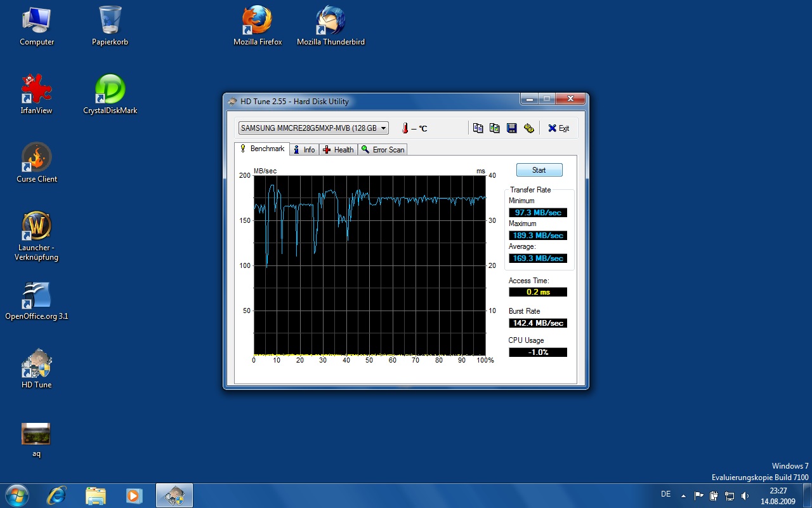Select the HD Tune desktop shortcut
812x508 pixels.
(x=37, y=368)
